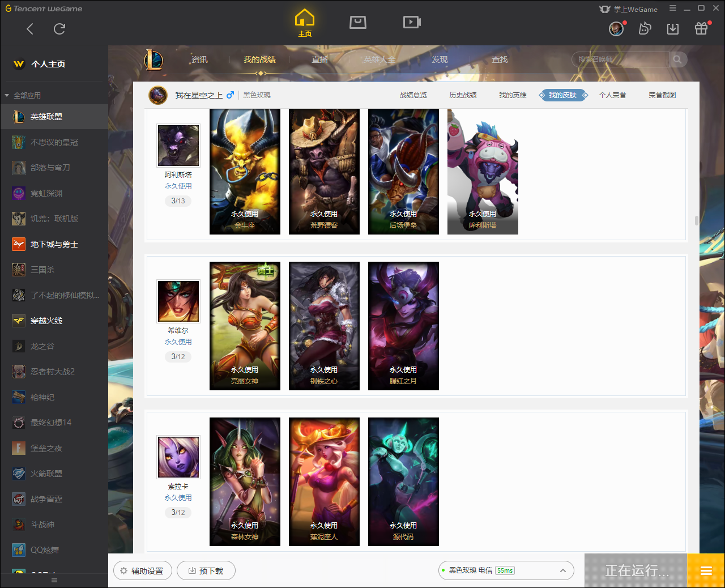Select 英雄联盟 in the game list
Image resolution: width=725 pixels, height=588 pixels.
click(54, 117)
